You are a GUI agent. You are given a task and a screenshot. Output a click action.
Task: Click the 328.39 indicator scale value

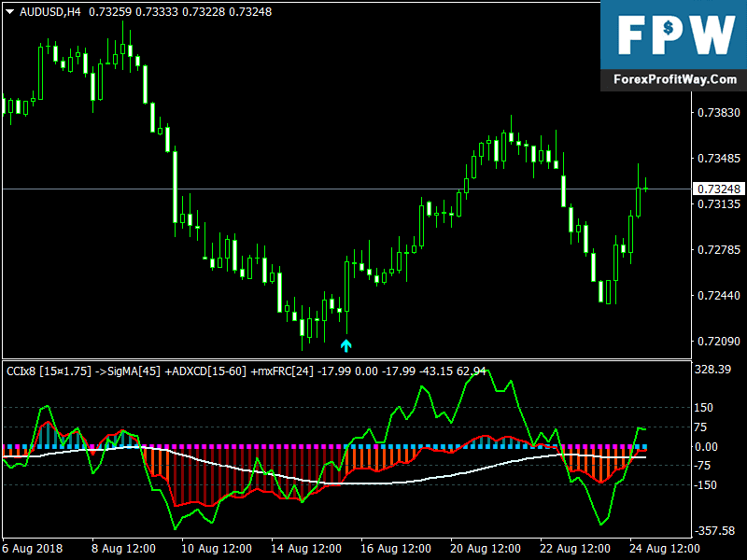(x=712, y=370)
